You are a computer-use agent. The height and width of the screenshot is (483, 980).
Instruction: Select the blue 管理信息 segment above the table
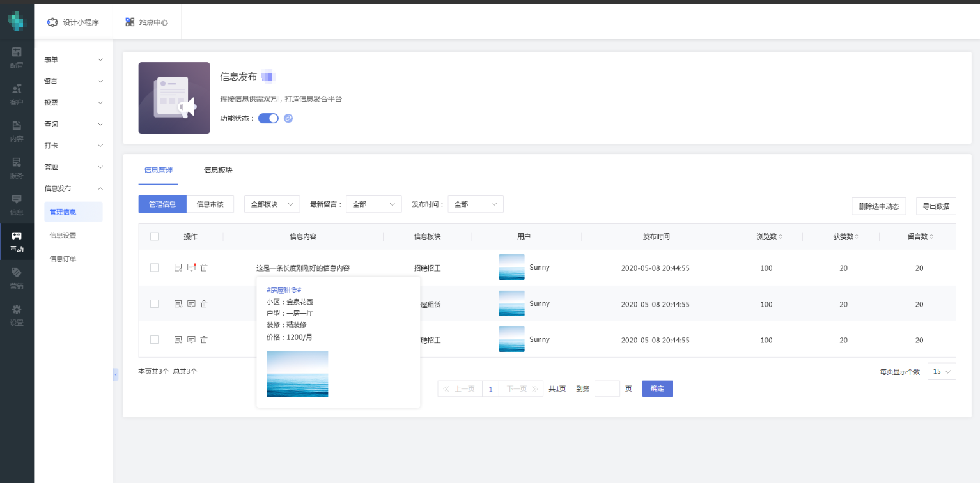point(162,204)
